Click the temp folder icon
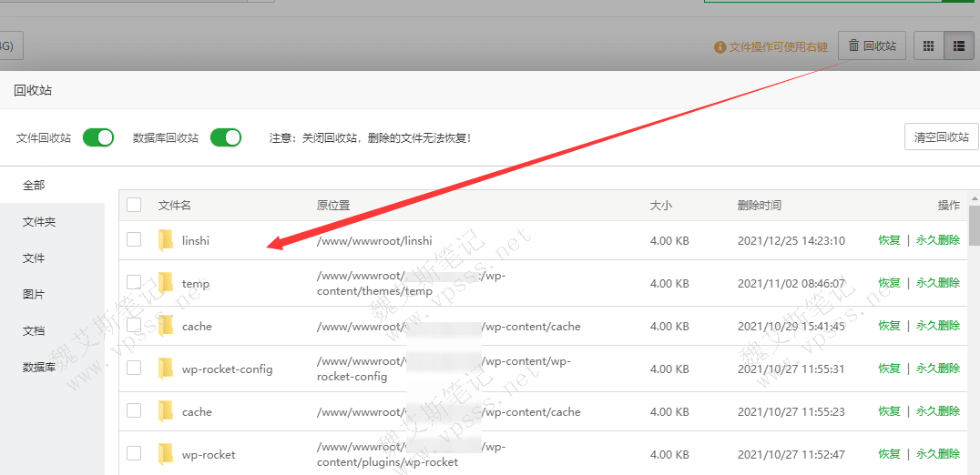980x475 pixels. coord(165,283)
